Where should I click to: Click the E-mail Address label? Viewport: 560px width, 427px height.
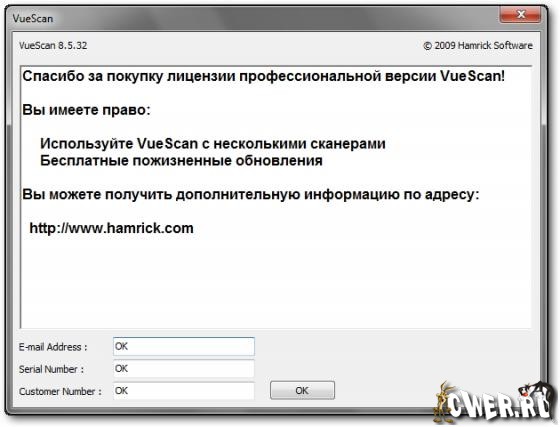click(53, 347)
